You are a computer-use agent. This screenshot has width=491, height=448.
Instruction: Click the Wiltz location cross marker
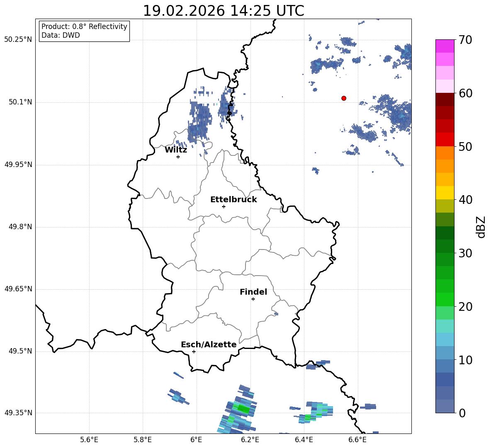point(178,157)
